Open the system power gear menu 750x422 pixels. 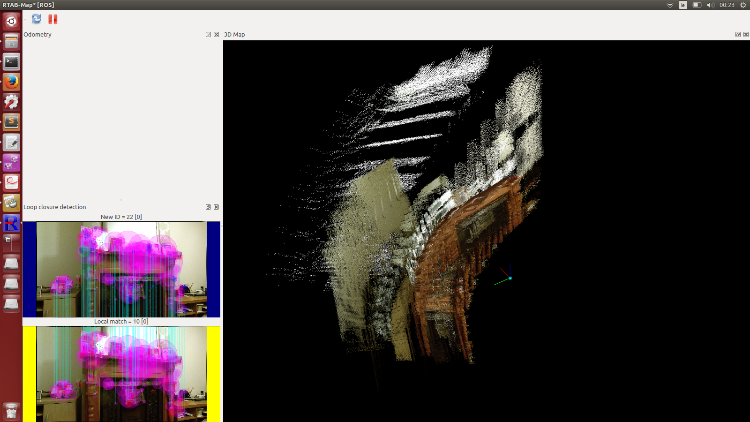742,5
